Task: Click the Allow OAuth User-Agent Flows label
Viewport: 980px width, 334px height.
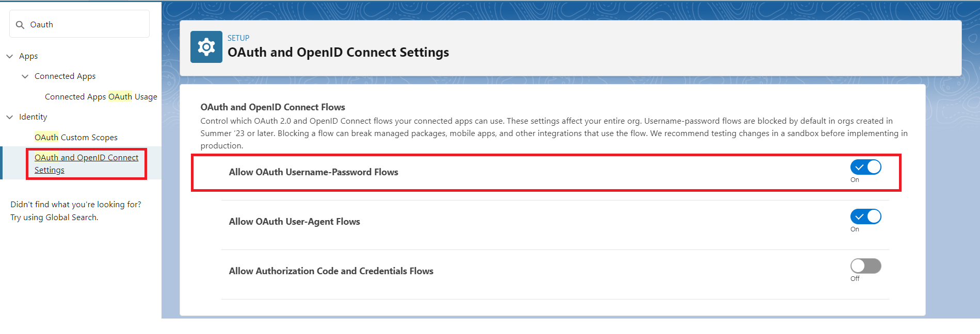Action: tap(294, 222)
